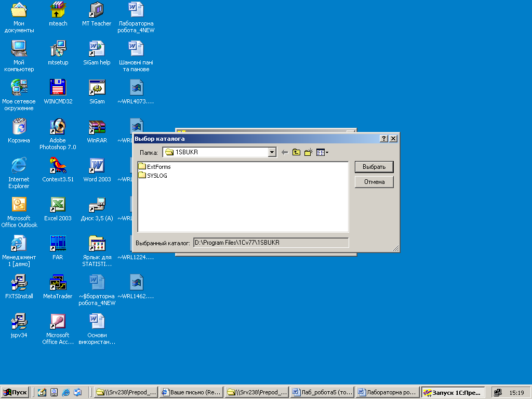Select the FXTSInstall icon
The width and height of the screenshot is (532, 399).
pyautogui.click(x=19, y=287)
